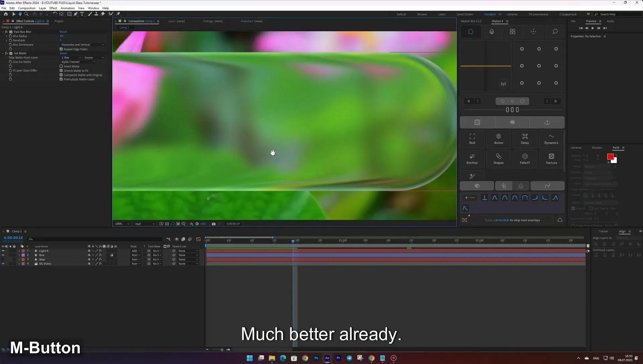Screen dimensions: 643x364
Task: Collapse the Fast Box Blur effect
Action: [3, 32]
